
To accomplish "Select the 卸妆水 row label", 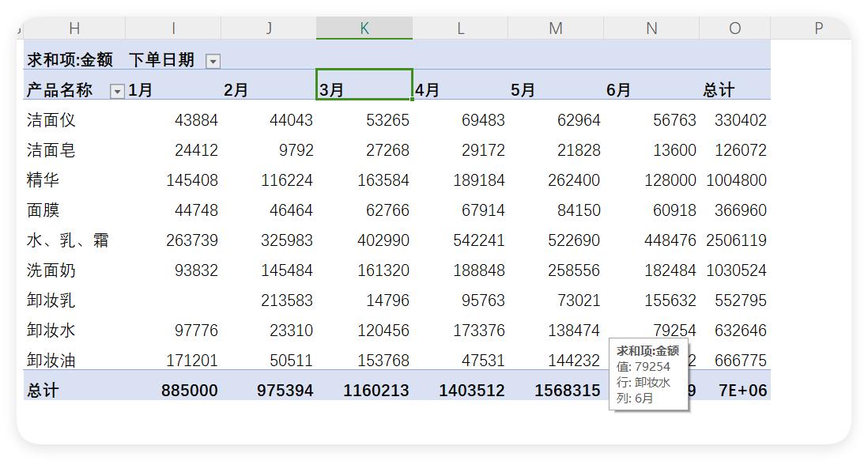I will point(51,331).
